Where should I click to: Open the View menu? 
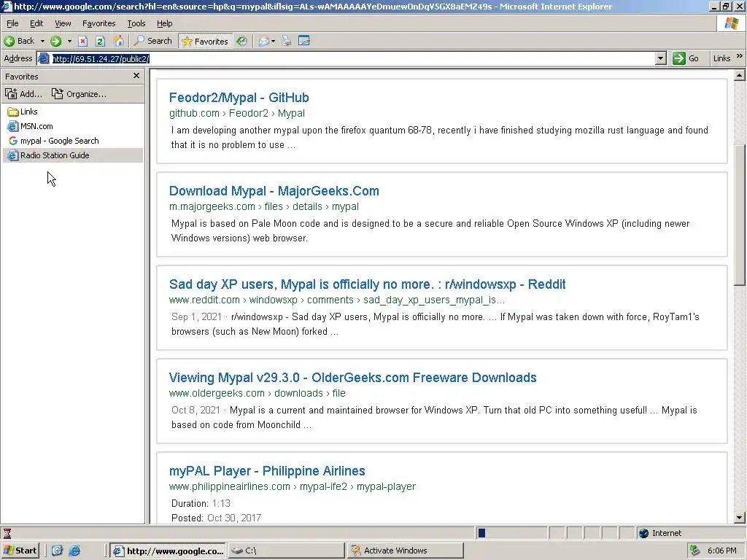click(x=63, y=23)
